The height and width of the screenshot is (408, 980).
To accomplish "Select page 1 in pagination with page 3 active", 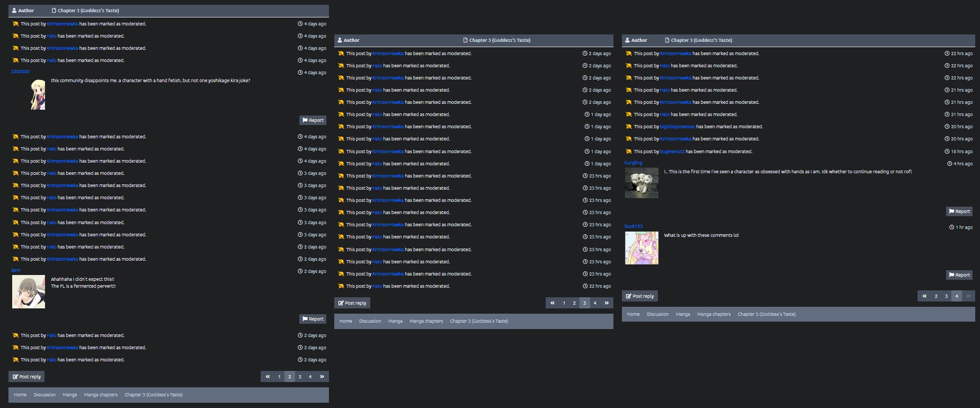I will coord(564,303).
